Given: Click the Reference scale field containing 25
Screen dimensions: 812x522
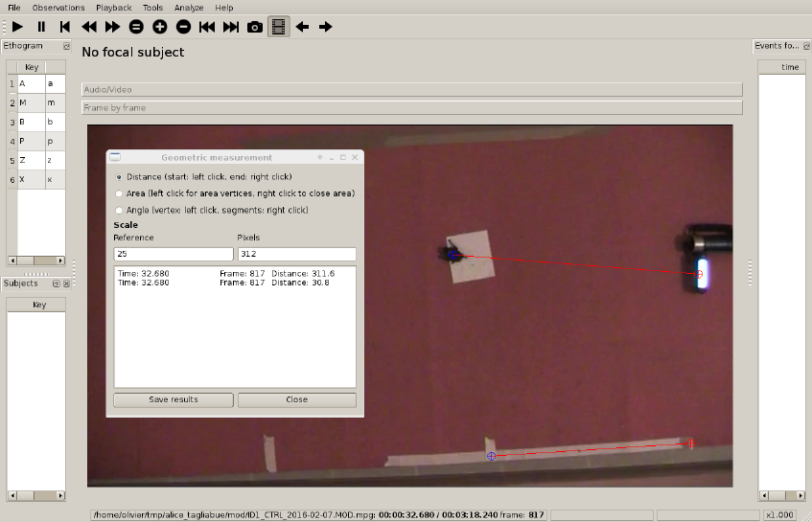Looking at the screenshot, I should (x=174, y=254).
